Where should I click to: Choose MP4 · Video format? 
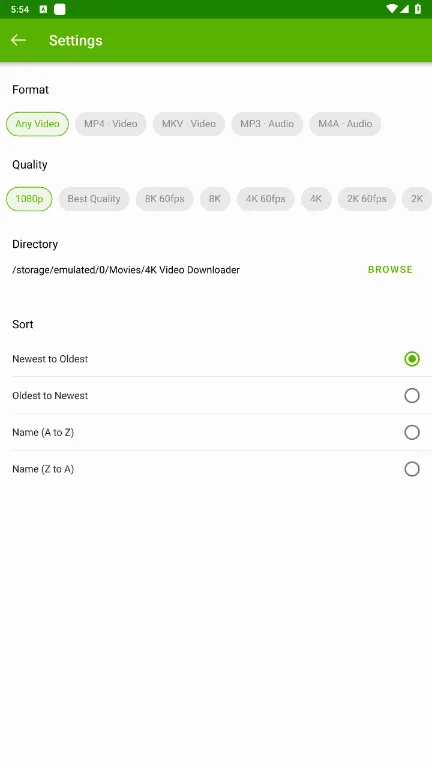[x=111, y=124]
